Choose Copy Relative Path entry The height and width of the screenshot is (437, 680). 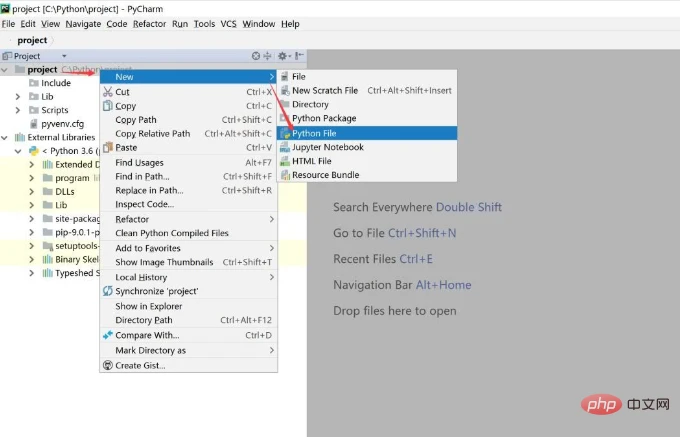tap(189, 134)
